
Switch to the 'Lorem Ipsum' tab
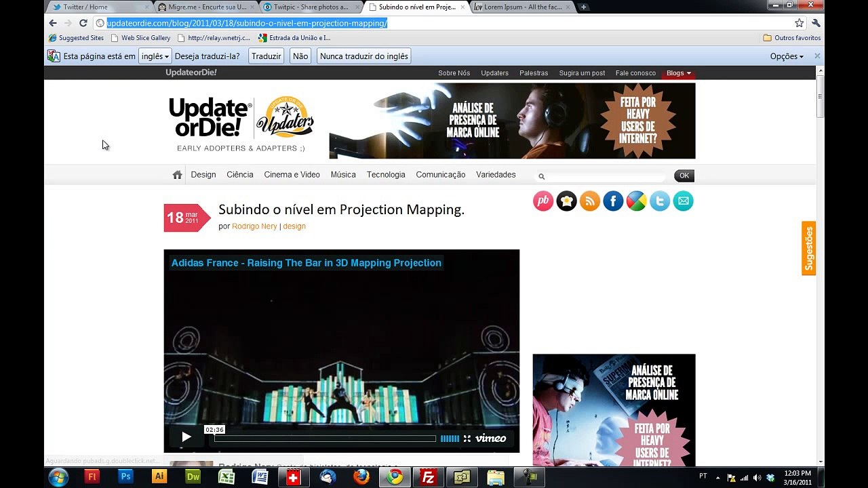pyautogui.click(x=522, y=7)
